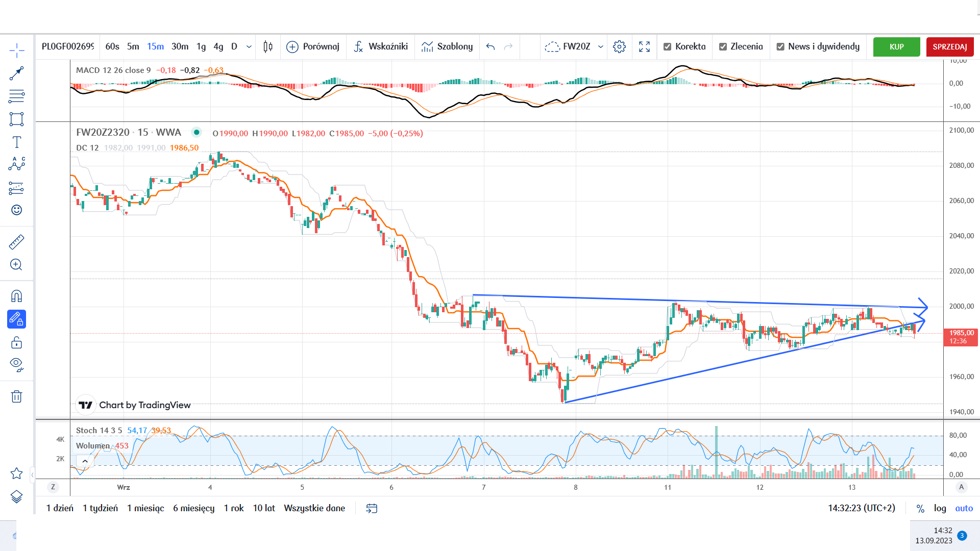
Task: Open the object tree layers icon
Action: coord(16,496)
